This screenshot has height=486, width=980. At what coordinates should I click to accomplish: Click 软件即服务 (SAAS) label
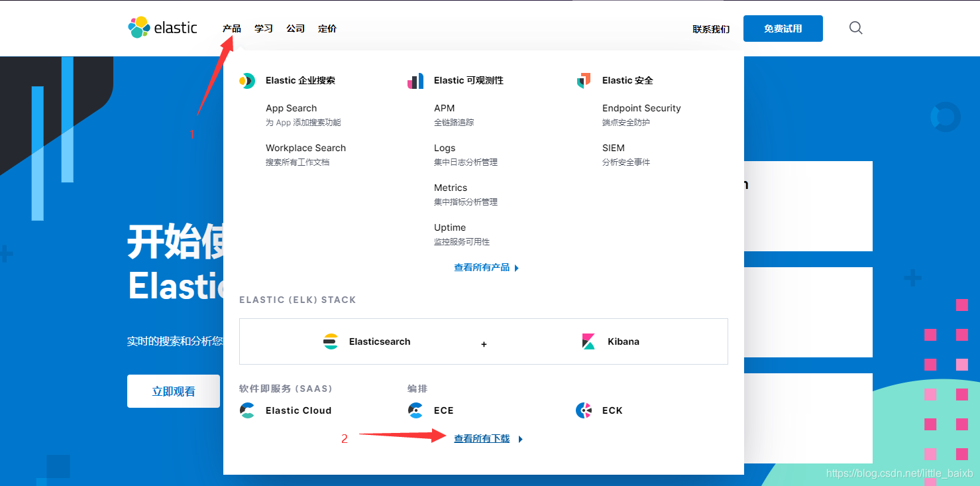(x=286, y=389)
